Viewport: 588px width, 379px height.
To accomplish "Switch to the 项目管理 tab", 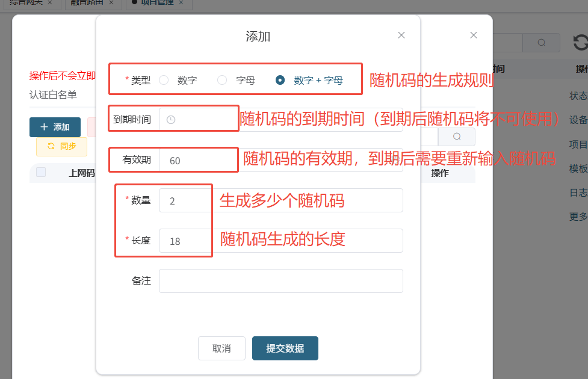I will tap(156, 3).
